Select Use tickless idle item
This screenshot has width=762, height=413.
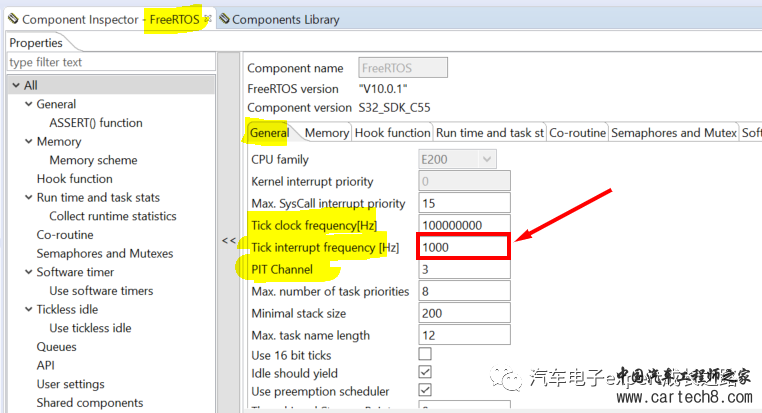tap(90, 328)
